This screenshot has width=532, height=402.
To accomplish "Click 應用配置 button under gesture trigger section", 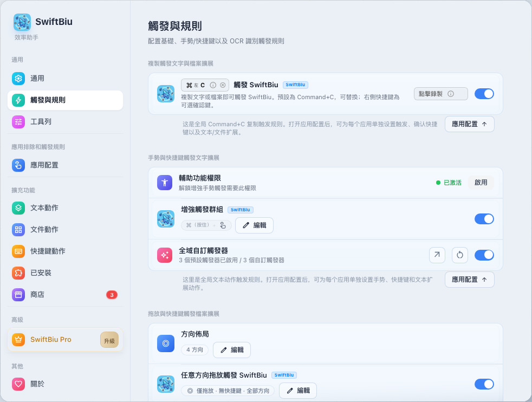I will (x=470, y=280).
